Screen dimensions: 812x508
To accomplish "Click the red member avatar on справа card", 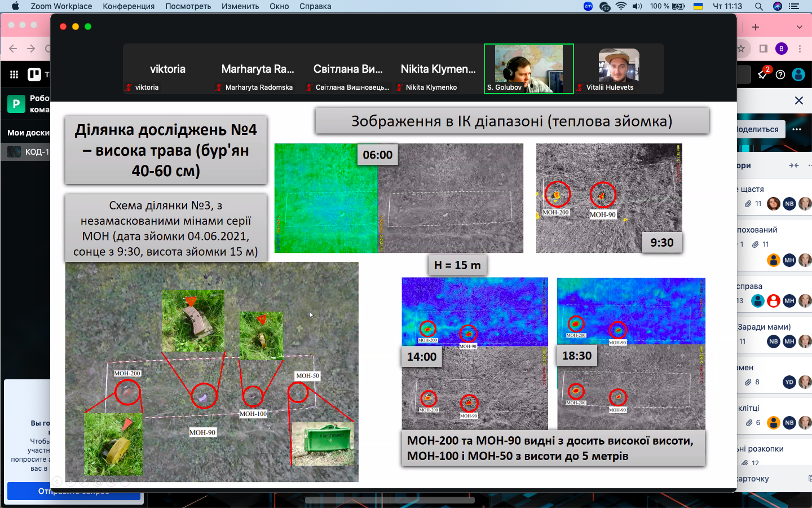I will click(774, 301).
